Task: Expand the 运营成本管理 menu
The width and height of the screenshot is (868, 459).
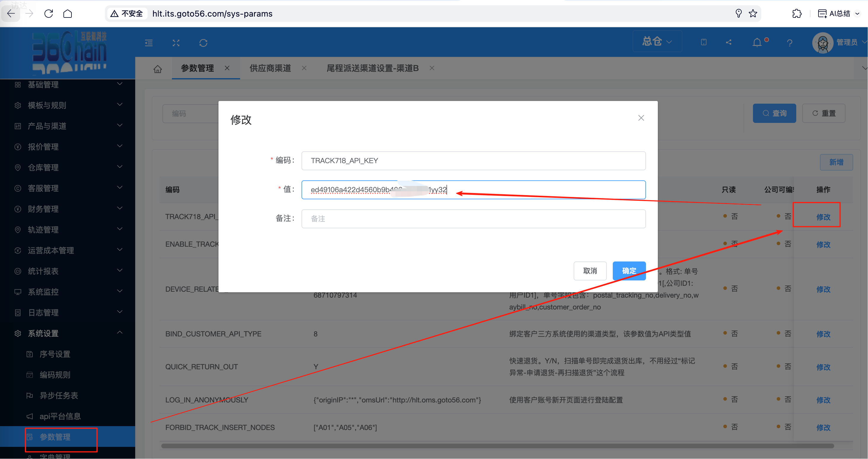Action: tap(67, 250)
